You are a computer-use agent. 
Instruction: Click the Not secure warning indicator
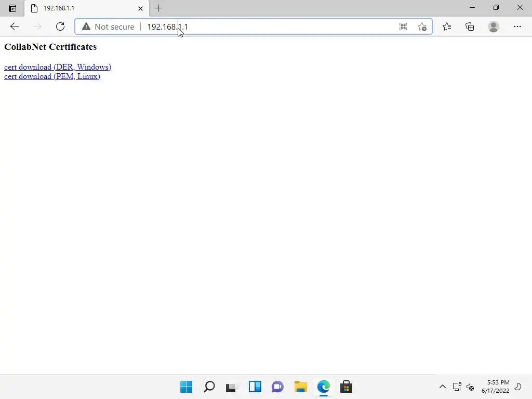[x=108, y=27]
